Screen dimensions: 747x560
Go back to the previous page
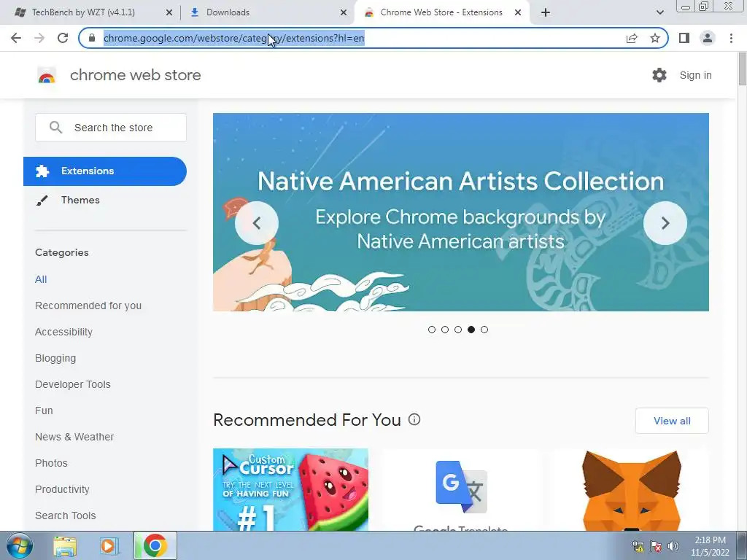(x=16, y=38)
